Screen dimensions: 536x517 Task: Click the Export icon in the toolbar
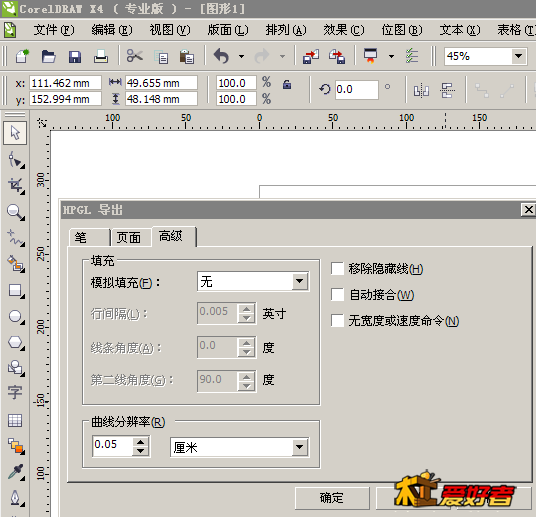point(337,56)
